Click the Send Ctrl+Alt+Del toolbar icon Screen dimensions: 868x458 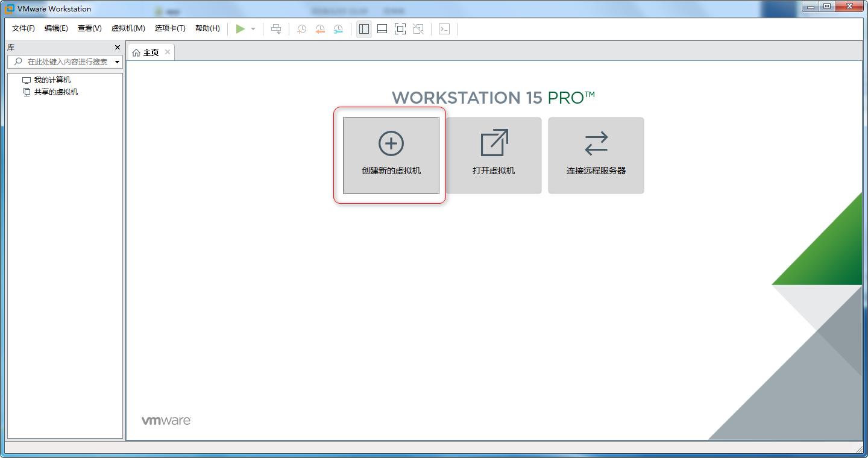click(276, 29)
